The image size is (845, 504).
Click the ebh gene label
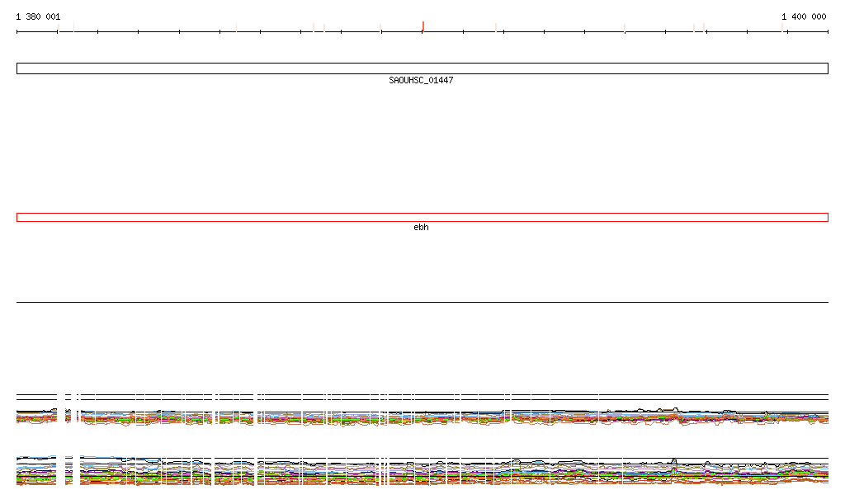coord(421,227)
